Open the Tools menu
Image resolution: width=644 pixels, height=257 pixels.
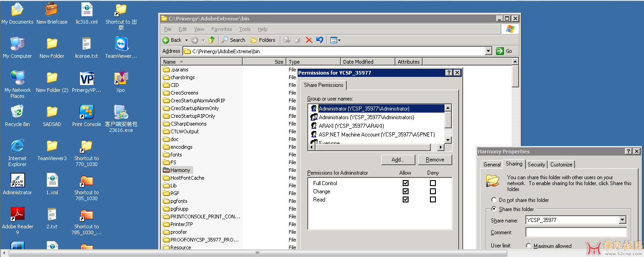(x=245, y=29)
